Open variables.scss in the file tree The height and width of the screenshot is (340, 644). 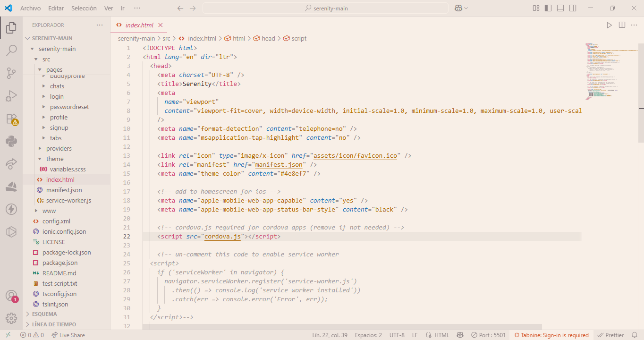[x=68, y=169]
